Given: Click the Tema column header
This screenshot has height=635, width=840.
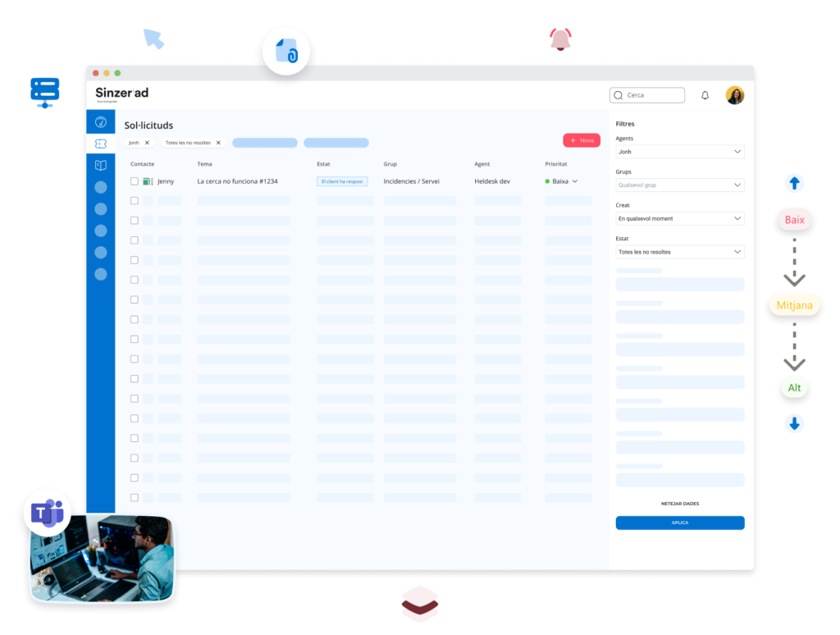Looking at the screenshot, I should tap(204, 164).
